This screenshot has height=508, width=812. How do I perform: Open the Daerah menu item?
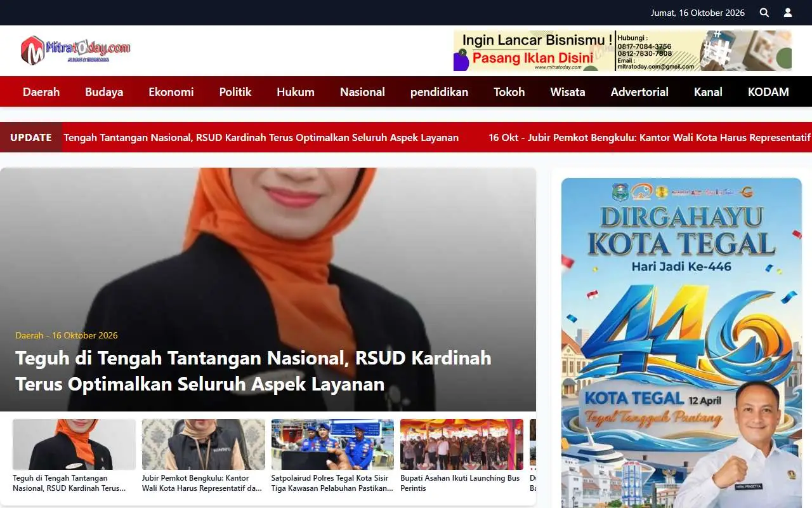tap(41, 92)
